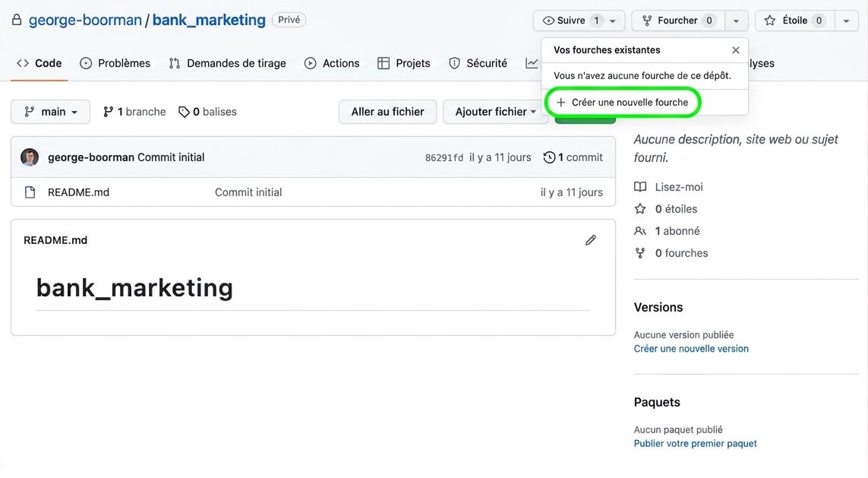The height and width of the screenshot is (478, 868).
Task: View the 1 branche link
Action: click(x=134, y=112)
